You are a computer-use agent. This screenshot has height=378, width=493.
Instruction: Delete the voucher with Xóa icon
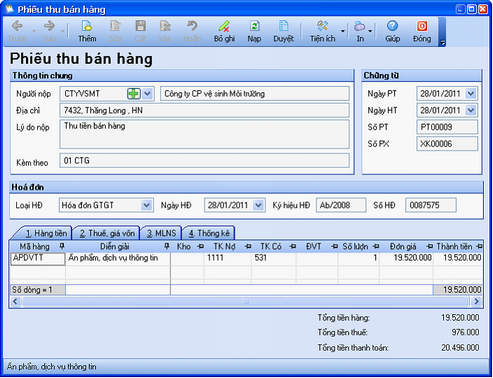click(165, 26)
